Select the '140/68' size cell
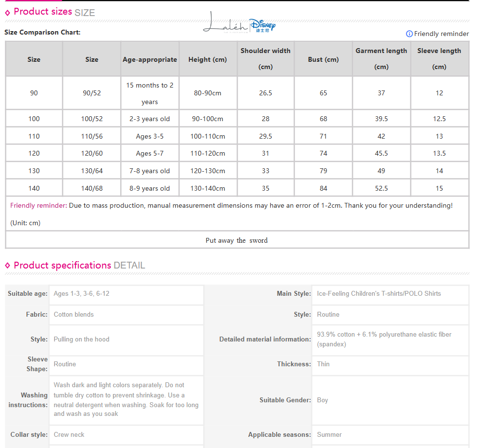 (92, 188)
